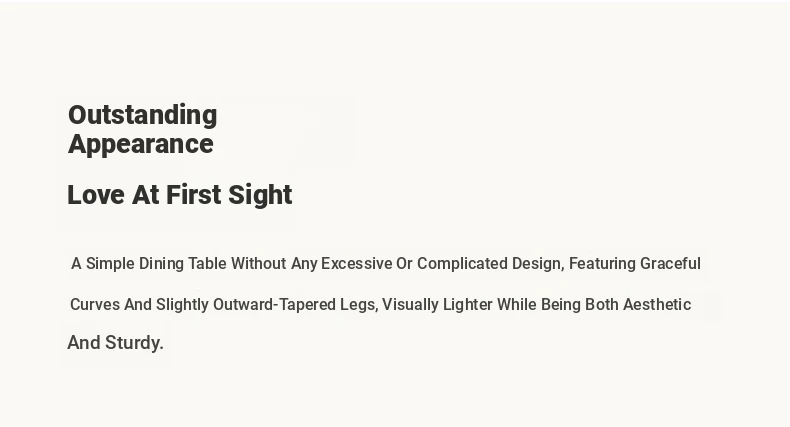Click the 'Outstanding' heading word
The image size is (790, 427).
(143, 115)
